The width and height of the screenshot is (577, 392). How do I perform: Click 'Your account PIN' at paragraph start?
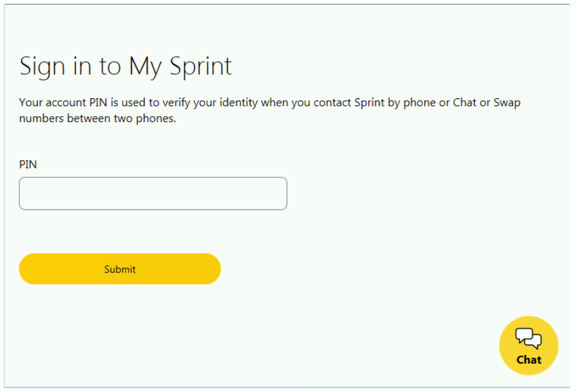[x=63, y=102]
